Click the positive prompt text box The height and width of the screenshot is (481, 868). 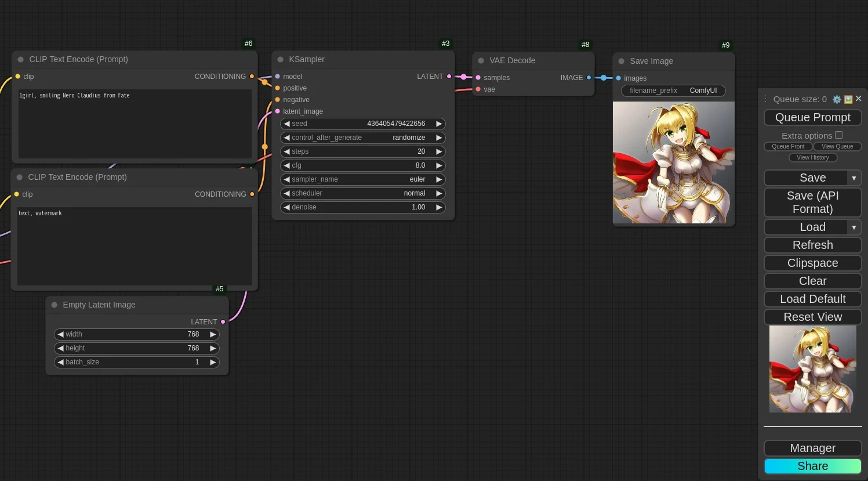[x=135, y=124]
